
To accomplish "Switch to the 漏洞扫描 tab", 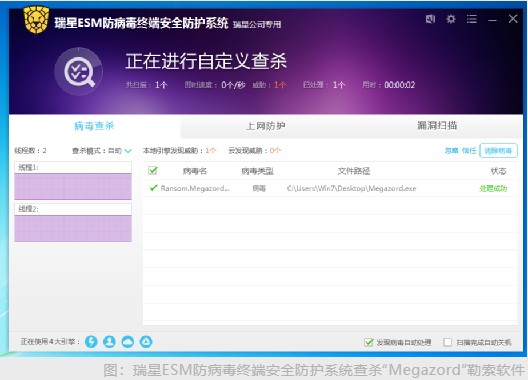I will pos(437,126).
